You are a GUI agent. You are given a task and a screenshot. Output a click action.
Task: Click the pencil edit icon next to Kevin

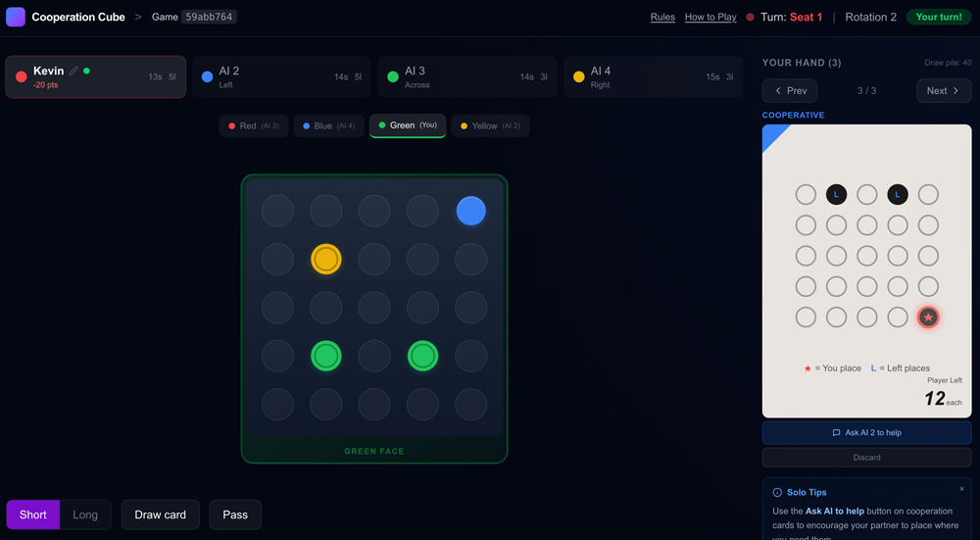tap(73, 71)
